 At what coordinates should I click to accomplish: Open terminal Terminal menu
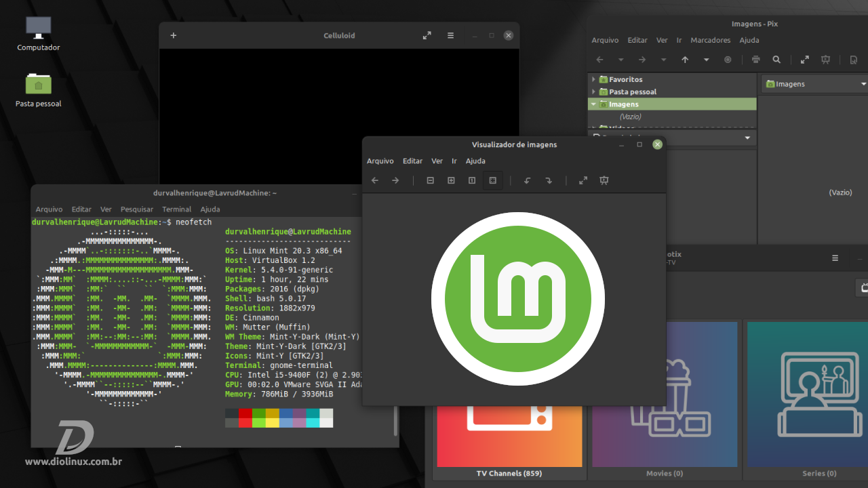click(x=176, y=209)
